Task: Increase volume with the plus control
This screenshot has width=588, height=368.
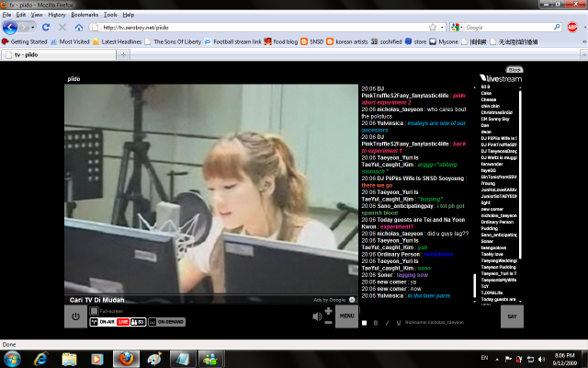Action: pos(329,311)
